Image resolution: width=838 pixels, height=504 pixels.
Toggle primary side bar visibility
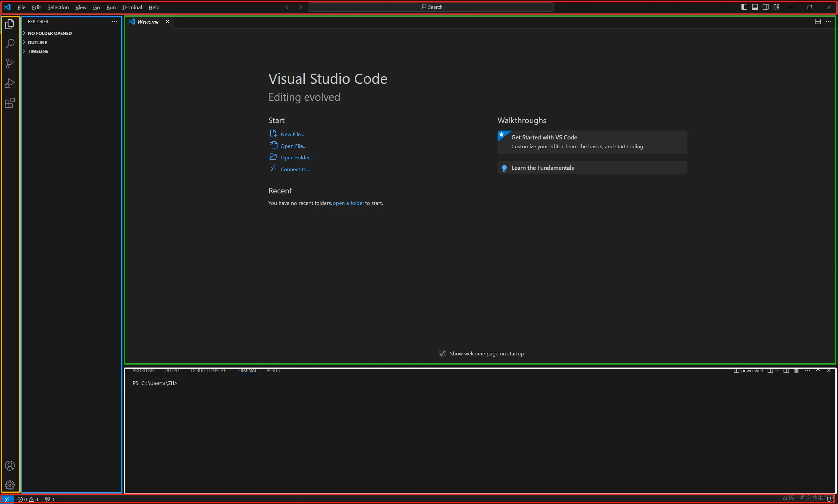pos(744,7)
